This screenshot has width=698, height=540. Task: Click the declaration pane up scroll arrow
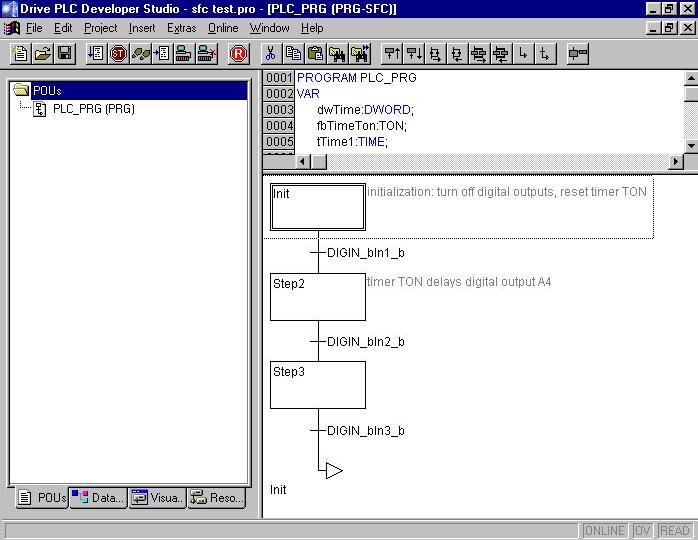point(690,77)
